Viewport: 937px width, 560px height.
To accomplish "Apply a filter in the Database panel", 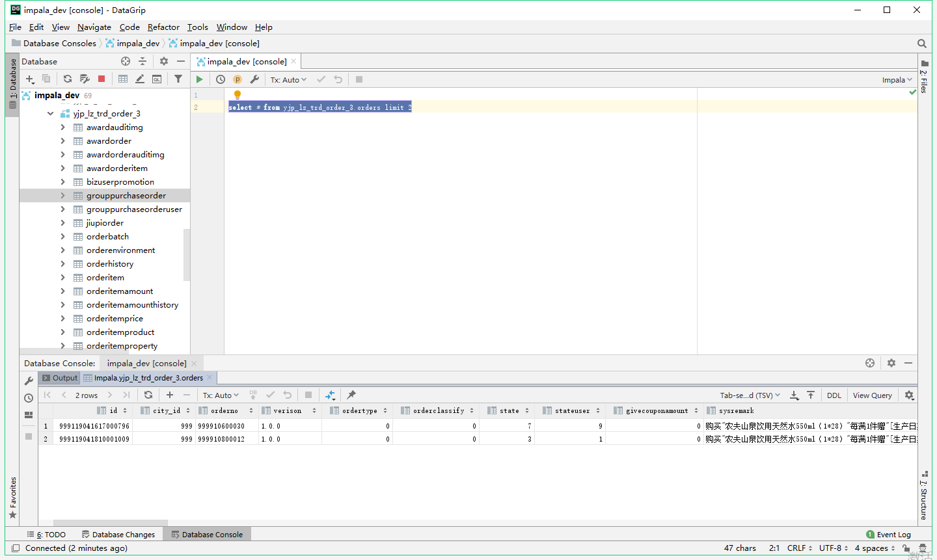I will point(178,79).
